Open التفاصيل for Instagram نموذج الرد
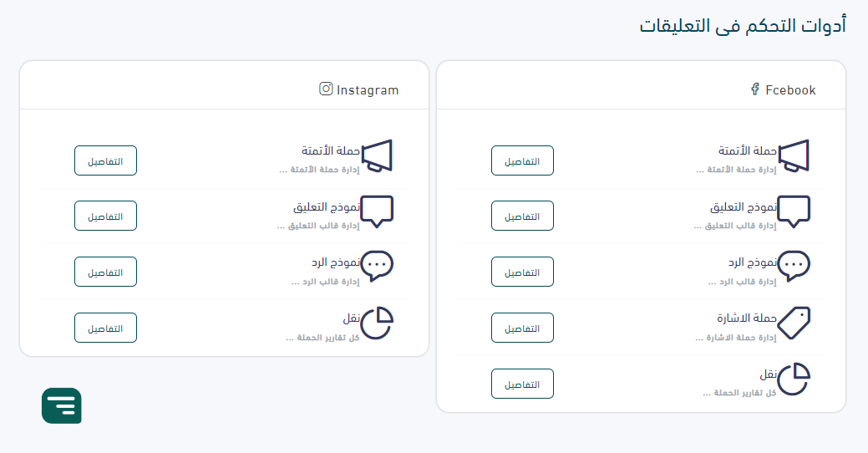This screenshot has height=453, width=868. tap(105, 272)
